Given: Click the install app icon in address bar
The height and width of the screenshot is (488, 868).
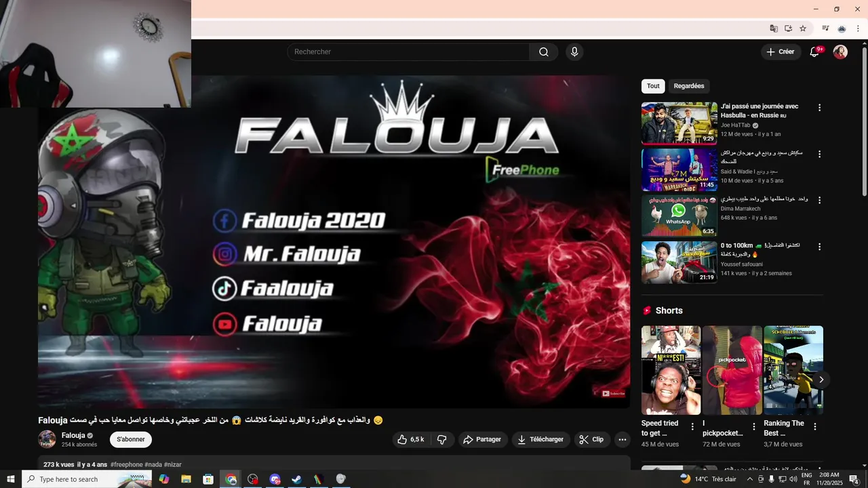Looking at the screenshot, I should 788,28.
